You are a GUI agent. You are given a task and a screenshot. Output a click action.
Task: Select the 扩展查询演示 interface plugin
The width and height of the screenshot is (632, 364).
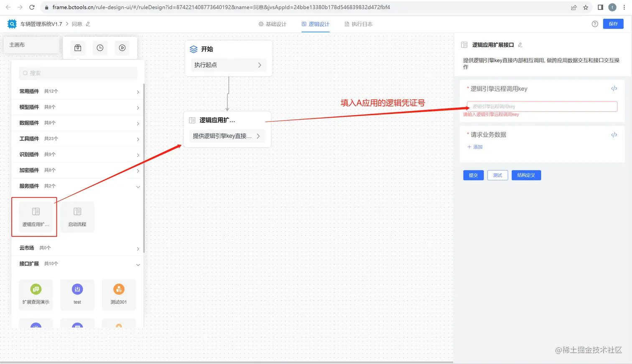[x=36, y=295]
